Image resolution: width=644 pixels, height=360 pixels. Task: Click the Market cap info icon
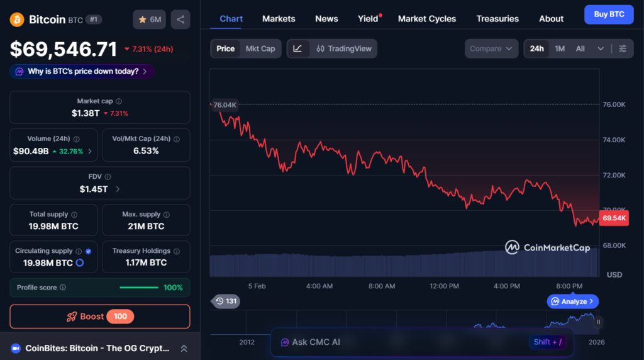[x=119, y=101]
